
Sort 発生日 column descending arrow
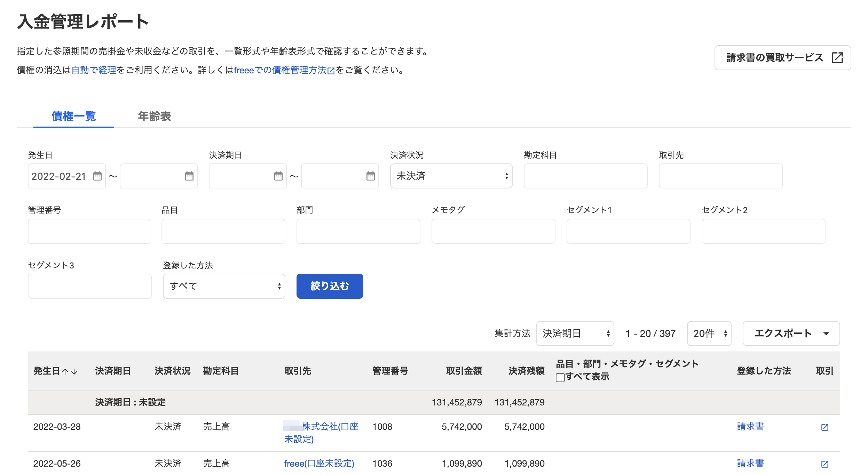click(x=74, y=372)
